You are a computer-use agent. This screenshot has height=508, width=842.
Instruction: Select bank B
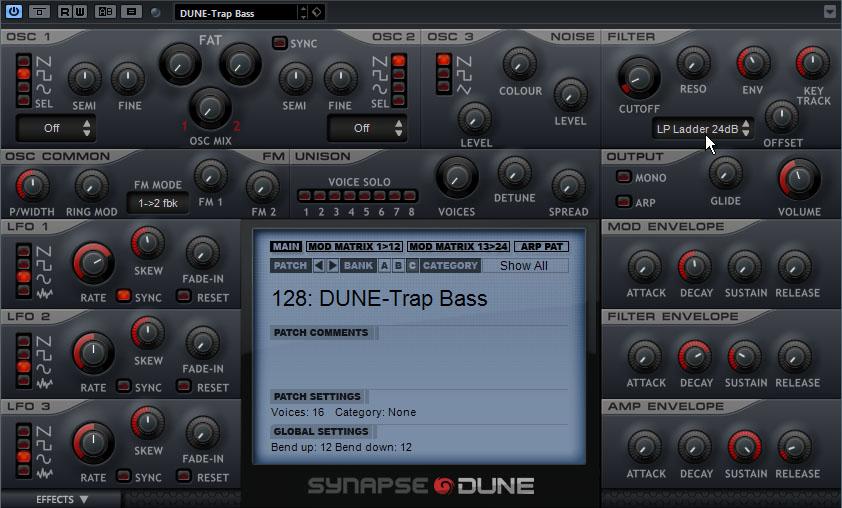[398, 265]
